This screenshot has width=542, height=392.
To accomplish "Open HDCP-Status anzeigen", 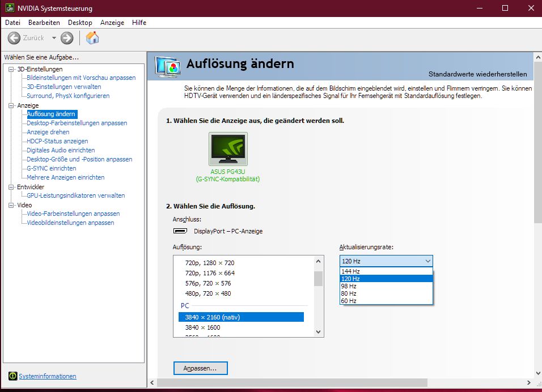I will (57, 141).
